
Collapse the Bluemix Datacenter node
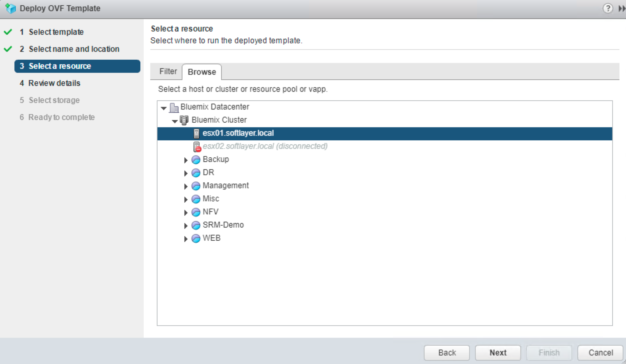tap(163, 108)
